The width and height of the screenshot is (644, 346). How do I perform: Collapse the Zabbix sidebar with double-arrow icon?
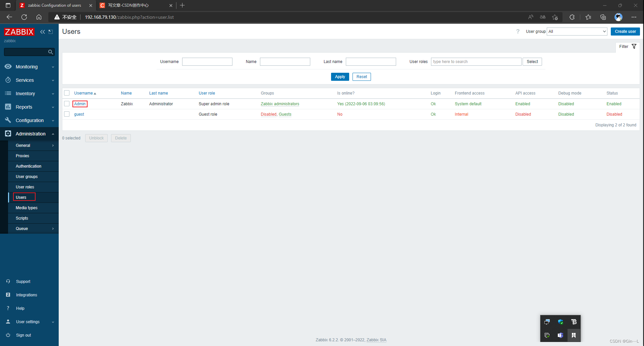point(42,32)
